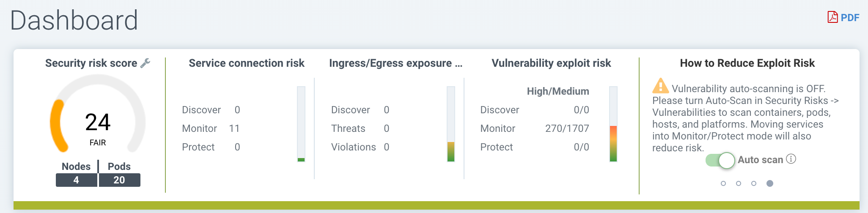Click the Vulnerability exploit risk bar
This screenshot has height=213, width=868.
[x=613, y=124]
